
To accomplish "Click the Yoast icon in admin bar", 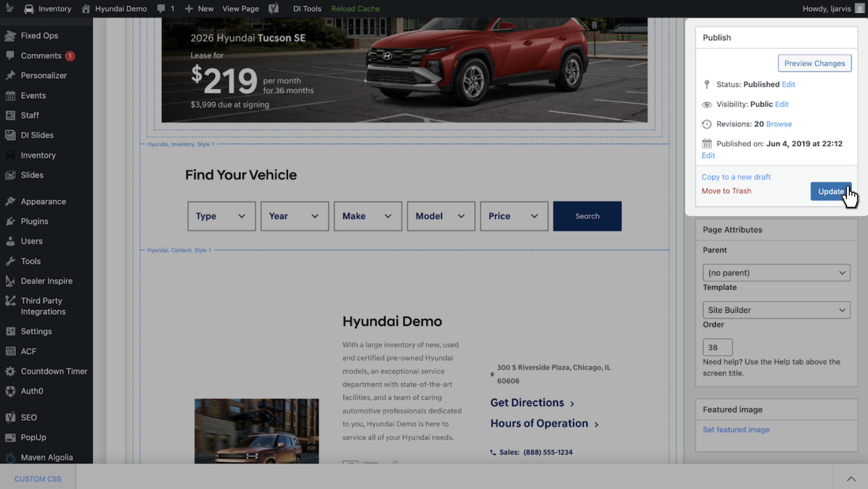I will click(x=274, y=8).
